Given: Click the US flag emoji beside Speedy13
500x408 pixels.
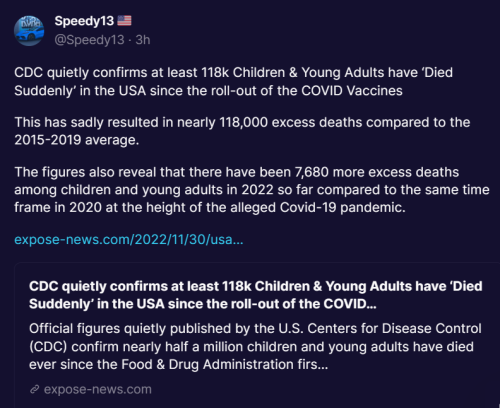Looking at the screenshot, I should click(x=124, y=21).
